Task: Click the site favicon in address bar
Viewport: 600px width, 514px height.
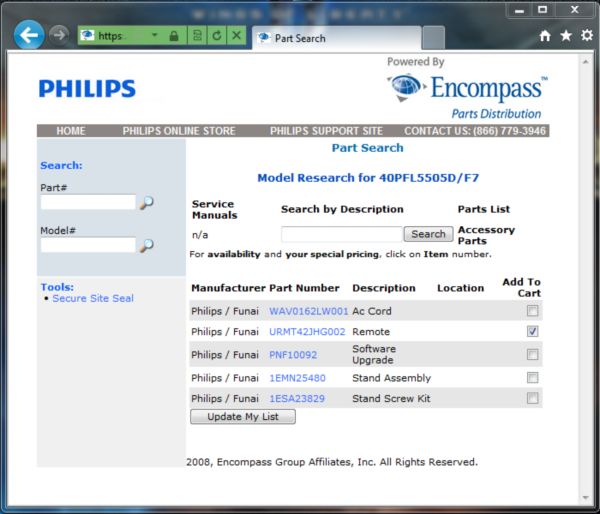Action: click(87, 36)
